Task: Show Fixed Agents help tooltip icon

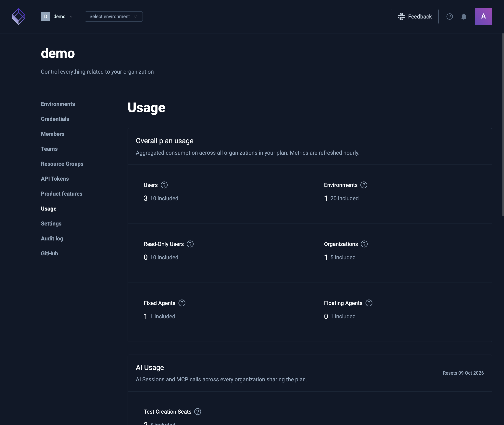Action: point(182,303)
